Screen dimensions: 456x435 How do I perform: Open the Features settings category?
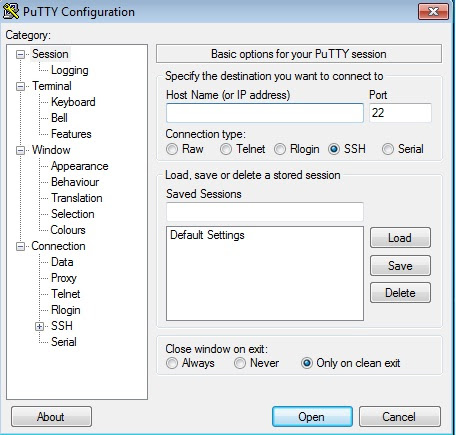click(71, 134)
